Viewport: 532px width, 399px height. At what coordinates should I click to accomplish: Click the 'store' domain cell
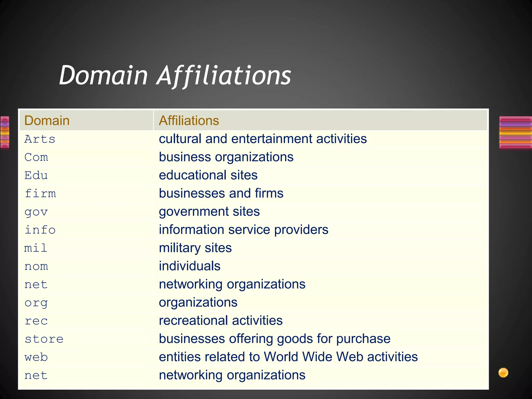44,339
